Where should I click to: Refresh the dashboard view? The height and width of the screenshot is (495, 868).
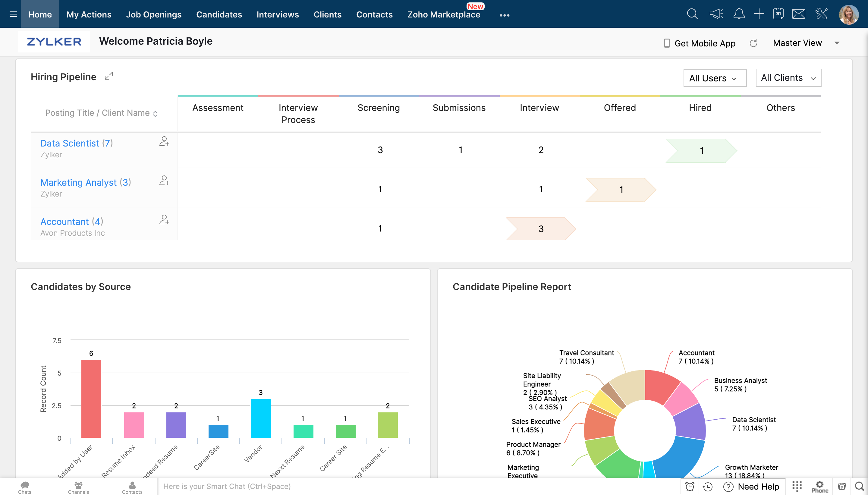pyautogui.click(x=753, y=43)
